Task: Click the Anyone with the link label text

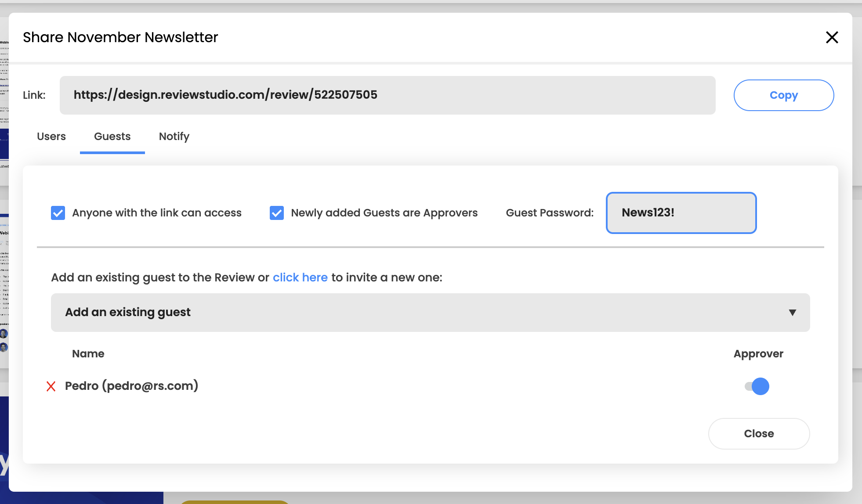Action: point(157,213)
